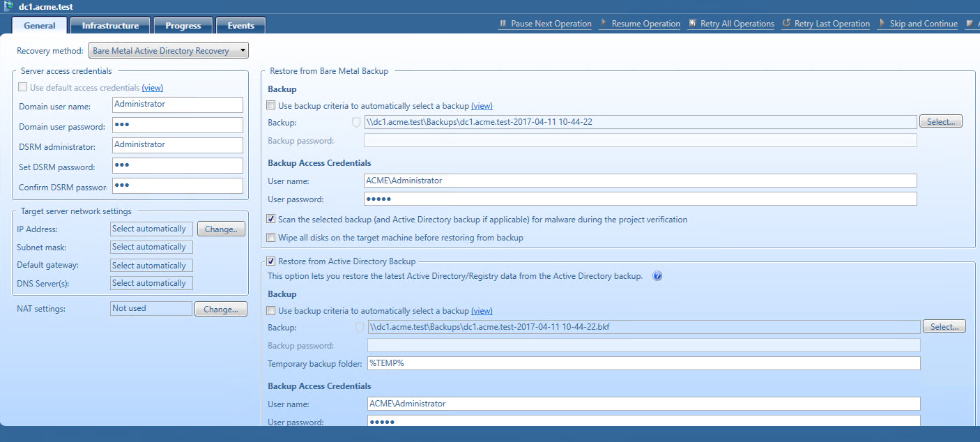This screenshot has height=442, width=980.
Task: Enable Wipe all disks on target machine
Action: pyautogui.click(x=271, y=238)
